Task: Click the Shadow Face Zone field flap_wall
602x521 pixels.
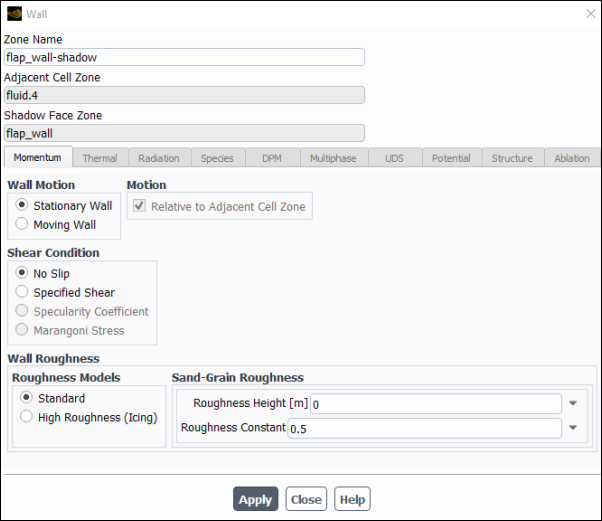Action: pyautogui.click(x=184, y=133)
